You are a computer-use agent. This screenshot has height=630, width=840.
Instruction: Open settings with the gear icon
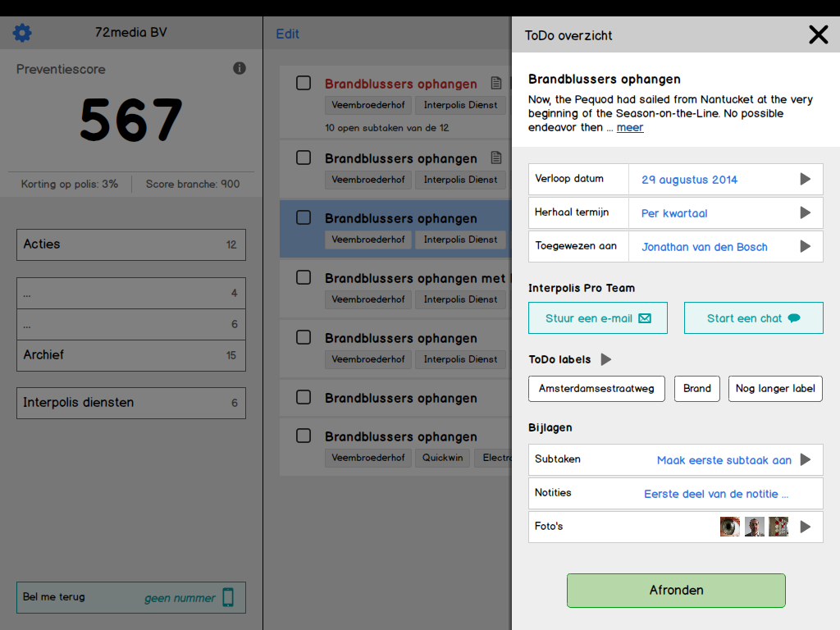(22, 33)
